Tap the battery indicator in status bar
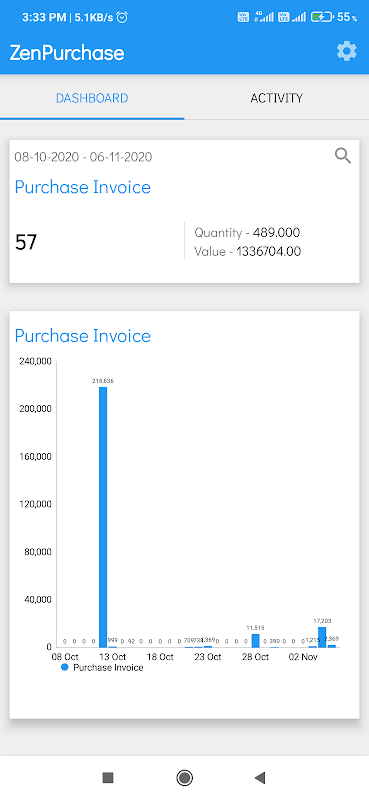Image resolution: width=369 pixels, height=800 pixels. pos(323,17)
